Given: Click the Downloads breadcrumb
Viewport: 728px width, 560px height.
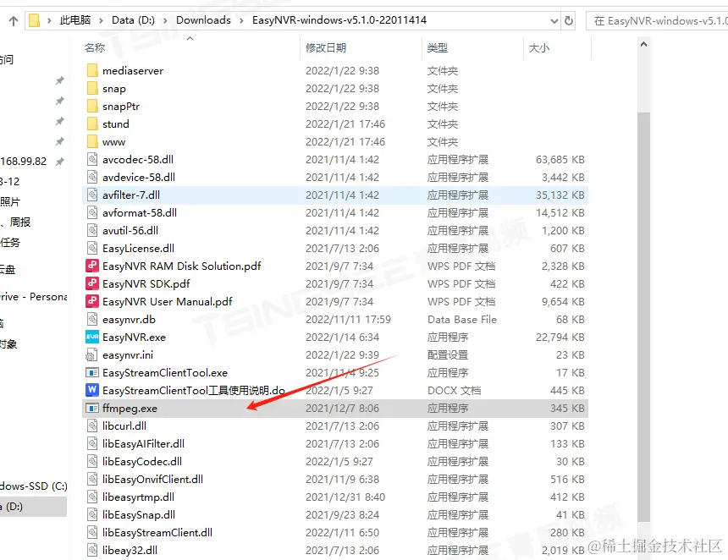Looking at the screenshot, I should [203, 20].
